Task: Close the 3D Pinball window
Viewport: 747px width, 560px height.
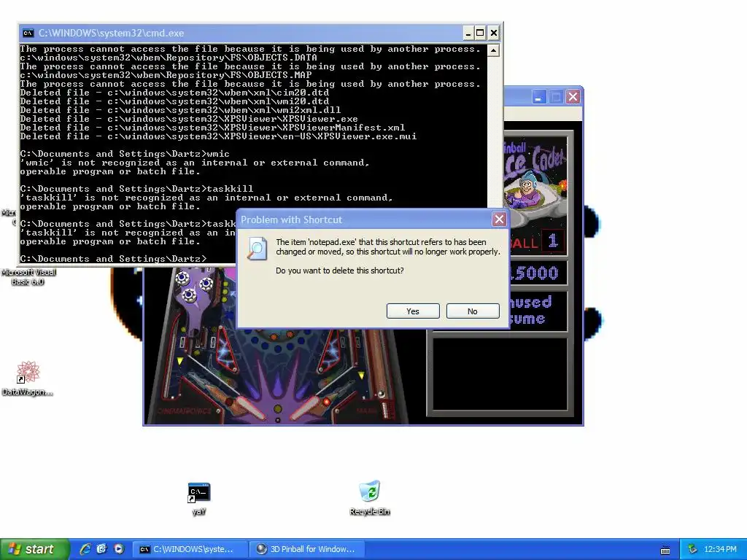Action: point(573,97)
